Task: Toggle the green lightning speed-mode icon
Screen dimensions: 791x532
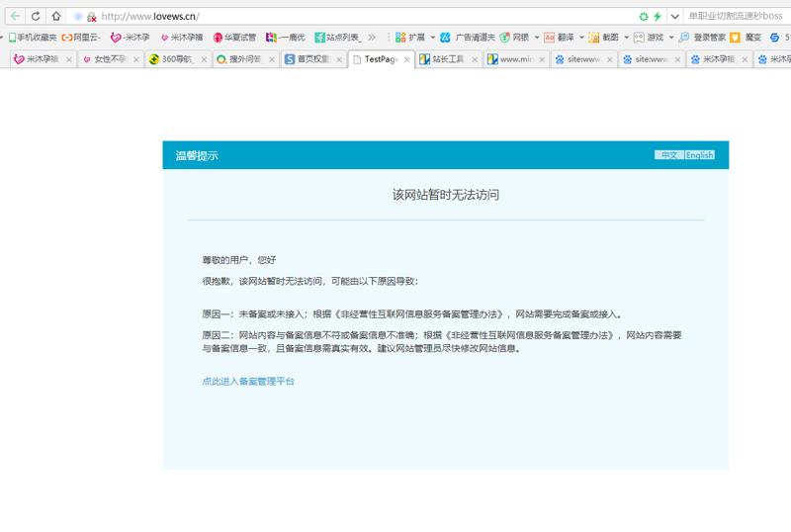Action: coord(658,17)
